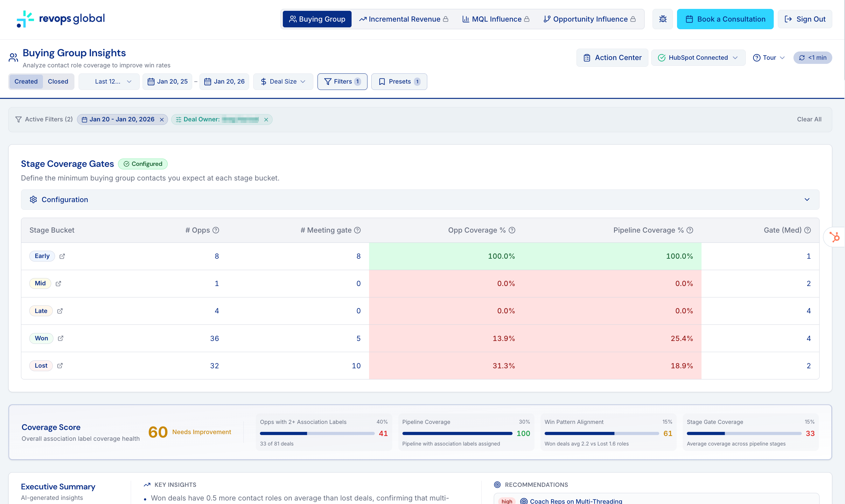Click the bug report icon button
This screenshot has height=504, width=845.
tap(662, 19)
